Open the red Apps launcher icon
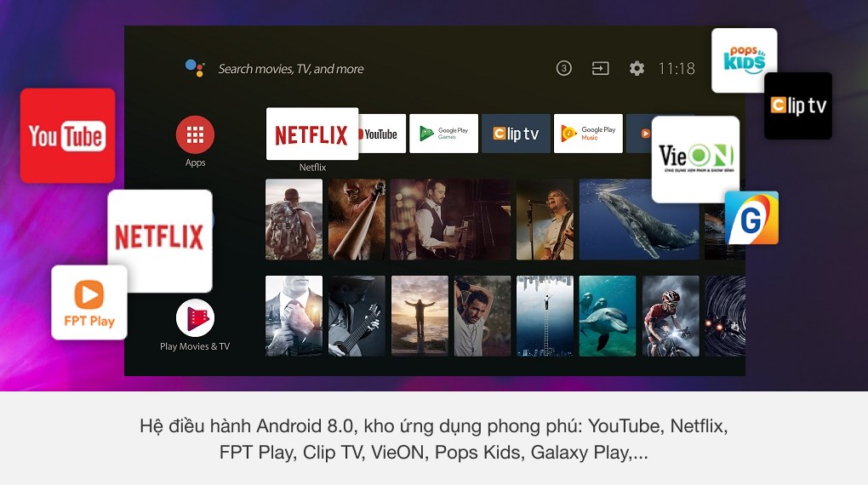868x485 pixels. pos(195,134)
